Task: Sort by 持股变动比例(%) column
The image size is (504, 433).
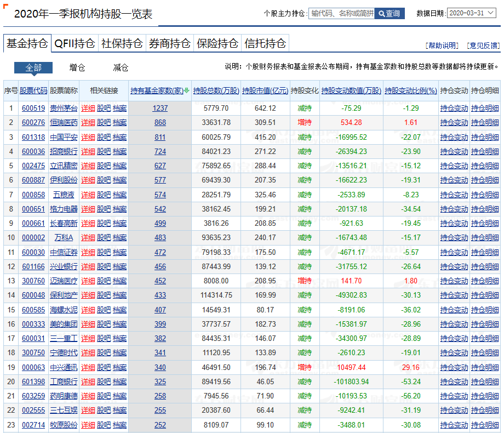Action: 411,91
